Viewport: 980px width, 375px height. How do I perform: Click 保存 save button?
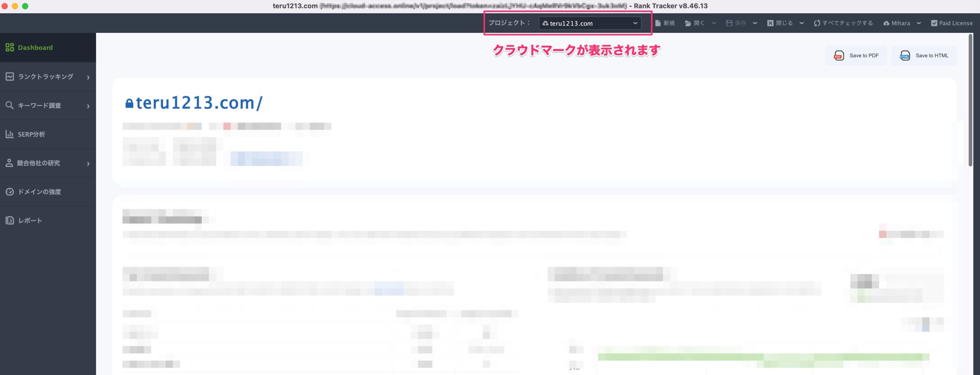click(736, 23)
